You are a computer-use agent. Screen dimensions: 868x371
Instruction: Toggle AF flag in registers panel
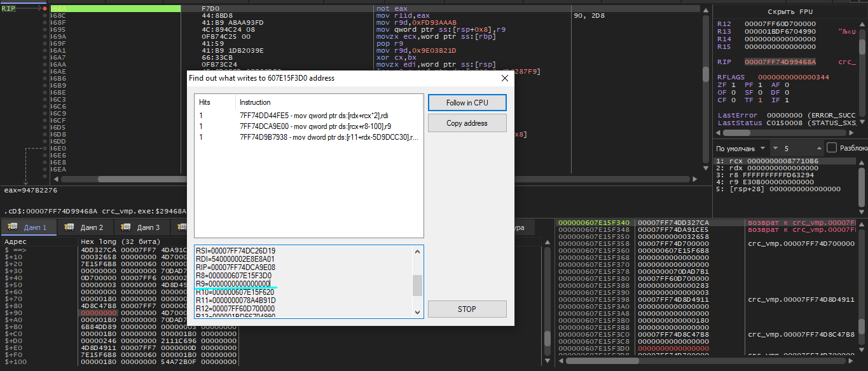[x=780, y=84]
